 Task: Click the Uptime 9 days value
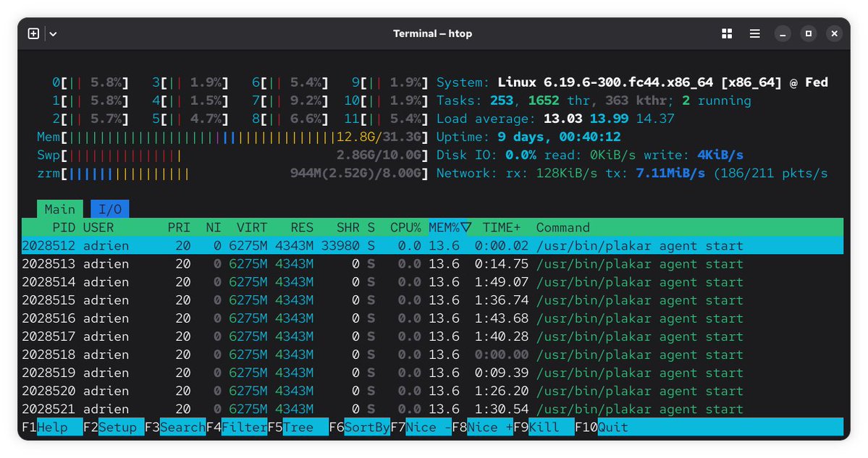pos(559,137)
